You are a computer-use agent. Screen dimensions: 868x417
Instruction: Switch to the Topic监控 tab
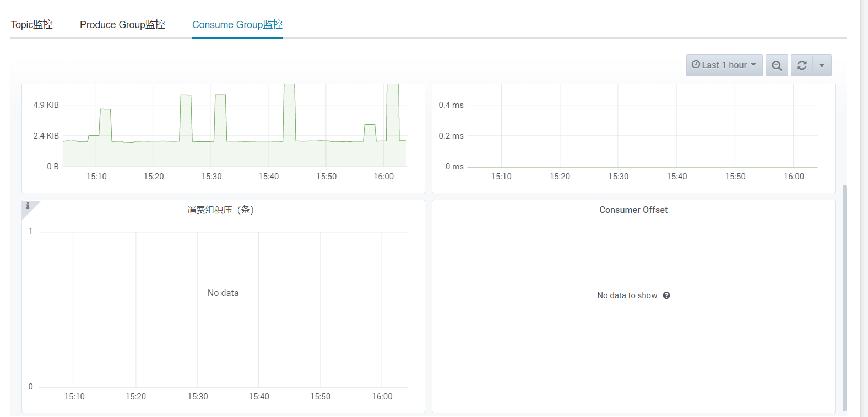(x=32, y=25)
